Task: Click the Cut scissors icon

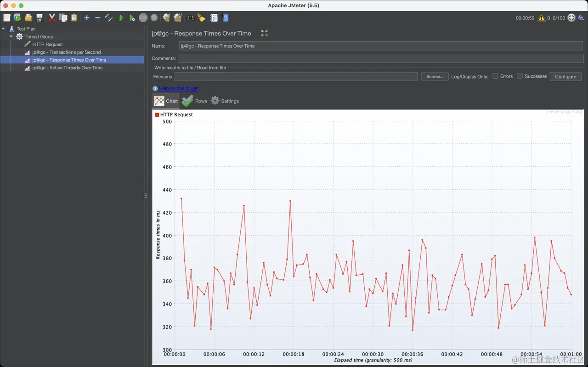Action: tap(52, 18)
